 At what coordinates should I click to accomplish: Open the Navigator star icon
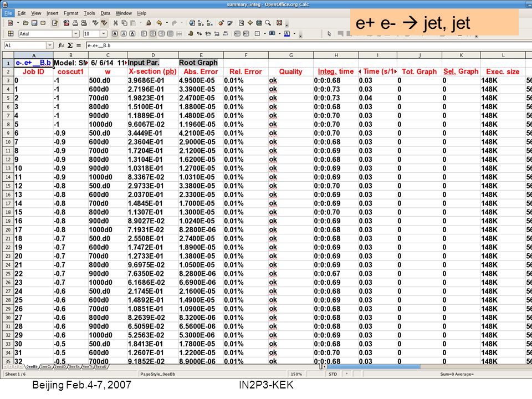[250, 23]
